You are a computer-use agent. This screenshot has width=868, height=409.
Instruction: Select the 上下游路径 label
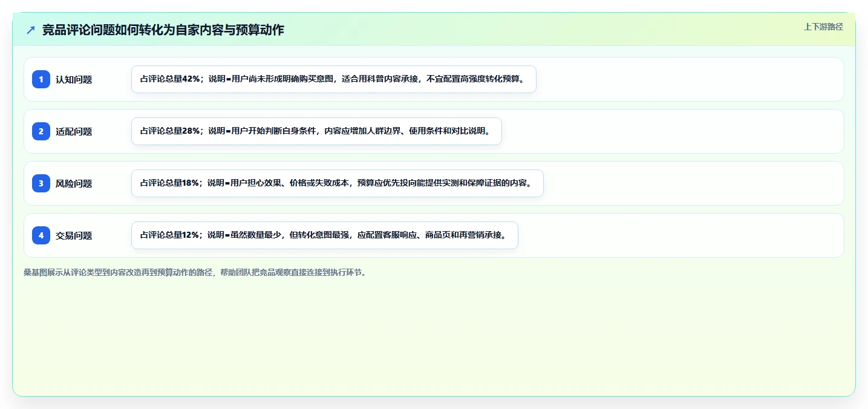point(823,27)
